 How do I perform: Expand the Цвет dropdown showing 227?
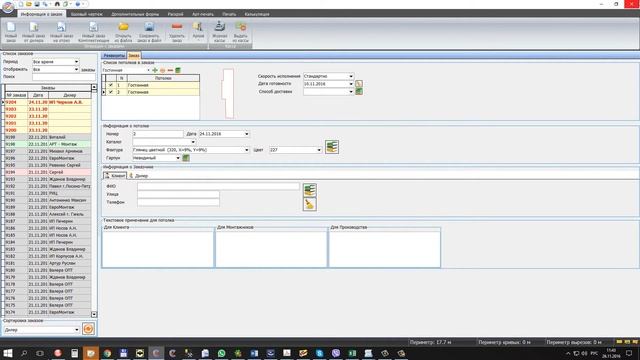pyautogui.click(x=319, y=150)
